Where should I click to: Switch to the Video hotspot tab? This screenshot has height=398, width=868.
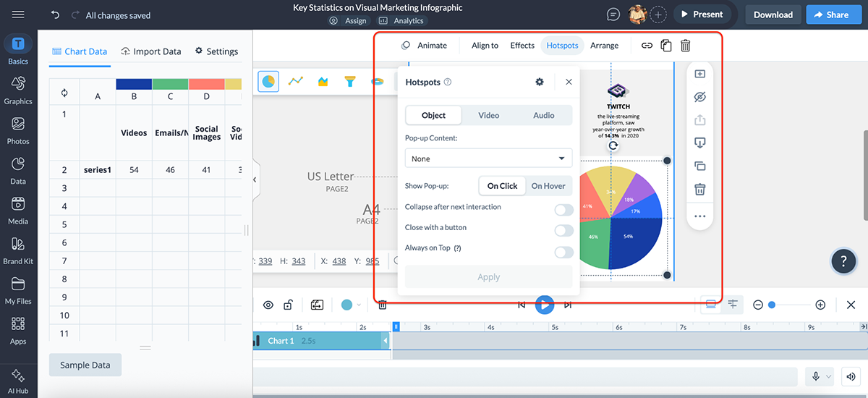pos(488,115)
